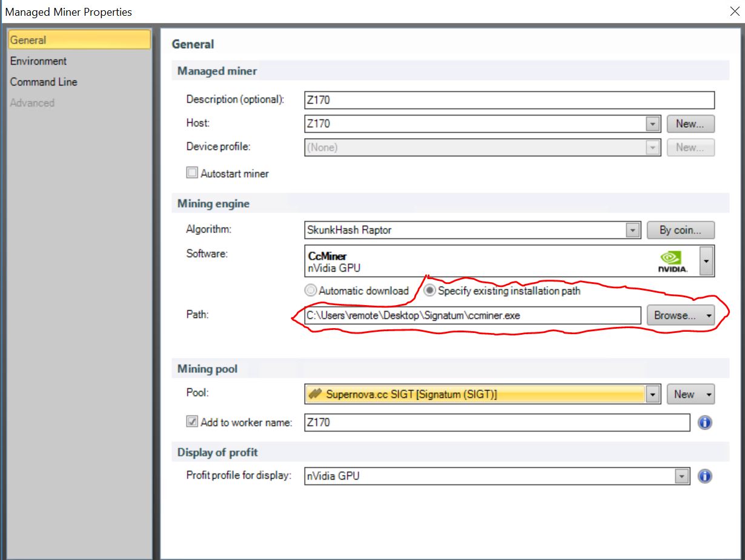The image size is (745, 560).
Task: Click the By coin... button
Action: pyautogui.click(x=680, y=230)
